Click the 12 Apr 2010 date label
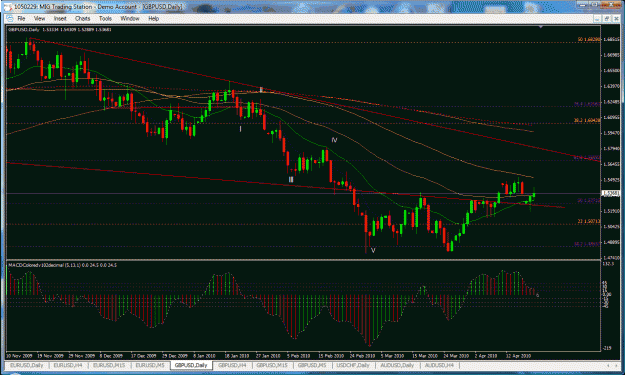Screen dimensions: 625x375 click(x=518, y=356)
